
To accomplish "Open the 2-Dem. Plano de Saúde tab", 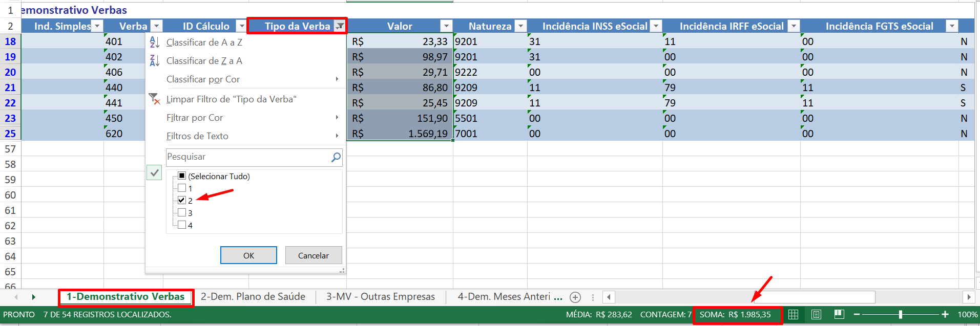I will pos(253,297).
